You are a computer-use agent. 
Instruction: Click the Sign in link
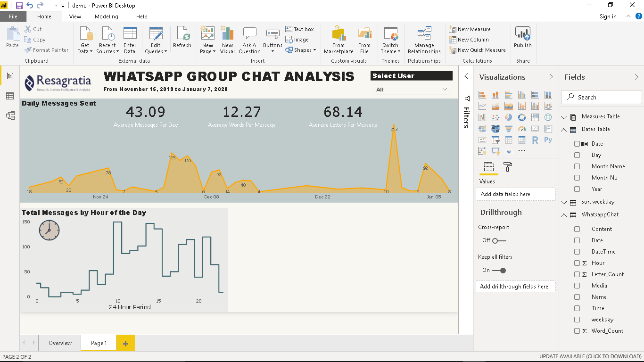pyautogui.click(x=608, y=16)
